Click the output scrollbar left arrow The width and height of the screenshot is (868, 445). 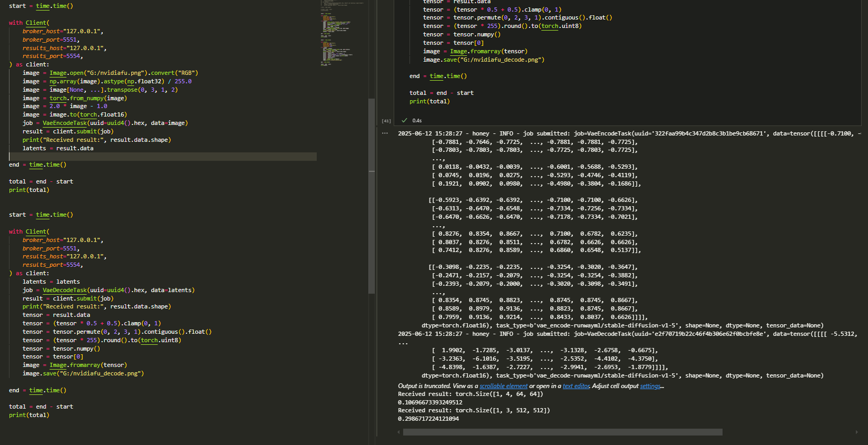399,432
